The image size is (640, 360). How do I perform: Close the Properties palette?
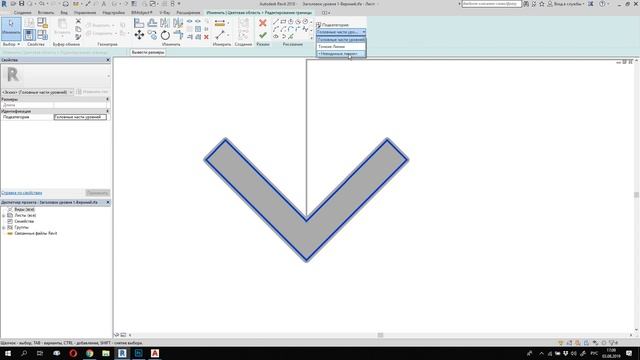tap(108, 60)
